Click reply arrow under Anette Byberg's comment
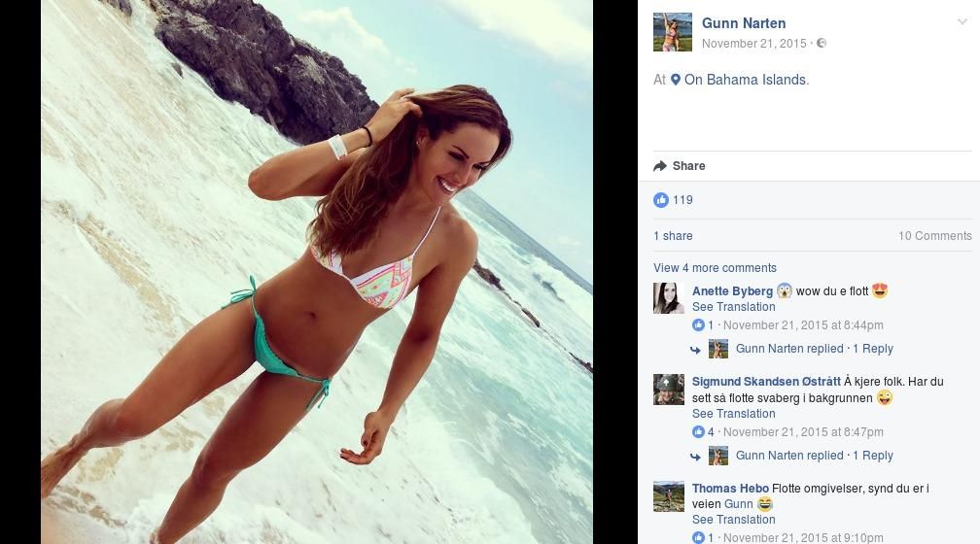The image size is (980, 544). [695, 350]
